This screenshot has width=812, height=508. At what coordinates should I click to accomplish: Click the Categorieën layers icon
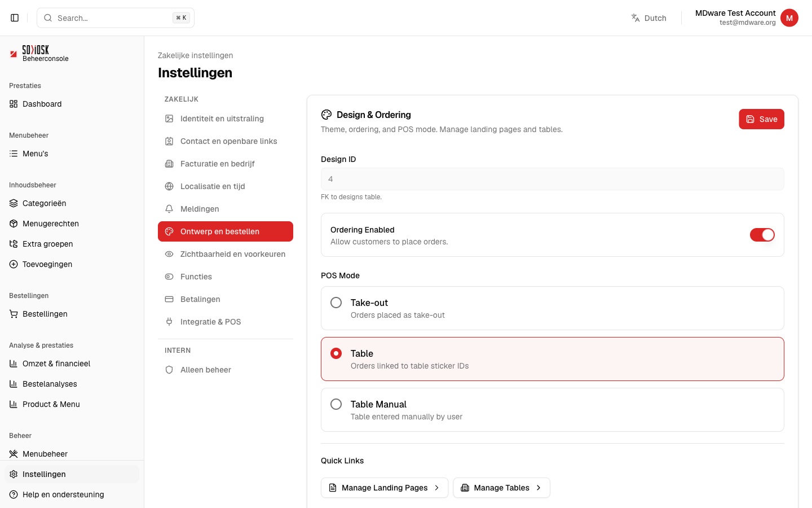14,203
